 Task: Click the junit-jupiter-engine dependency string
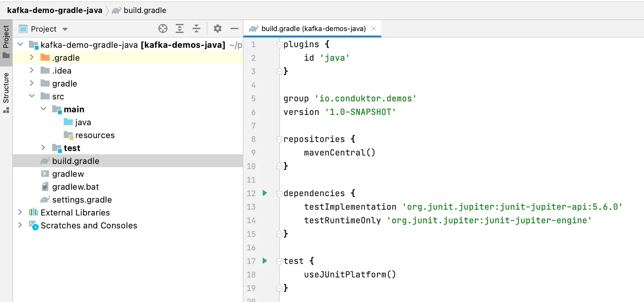click(x=489, y=220)
